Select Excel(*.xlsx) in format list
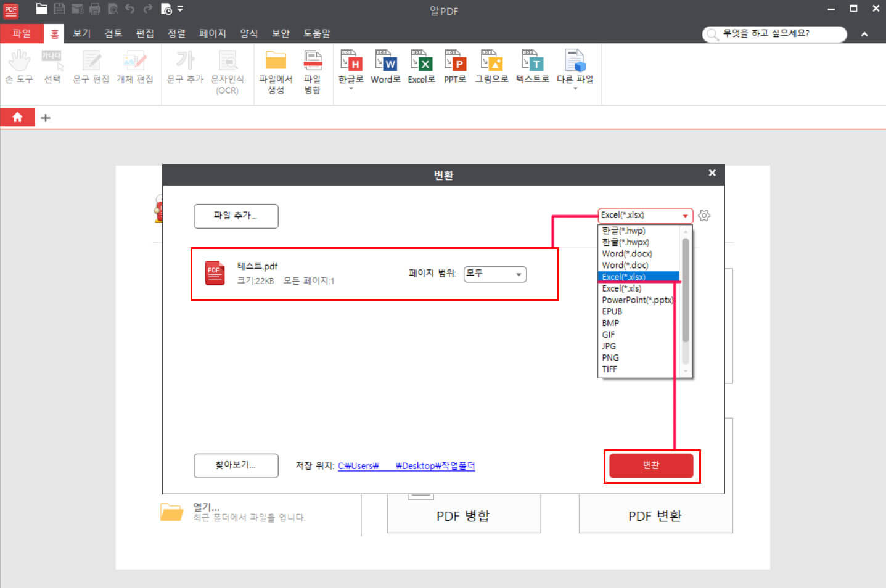Viewport: 886px width, 588px height. click(x=639, y=277)
